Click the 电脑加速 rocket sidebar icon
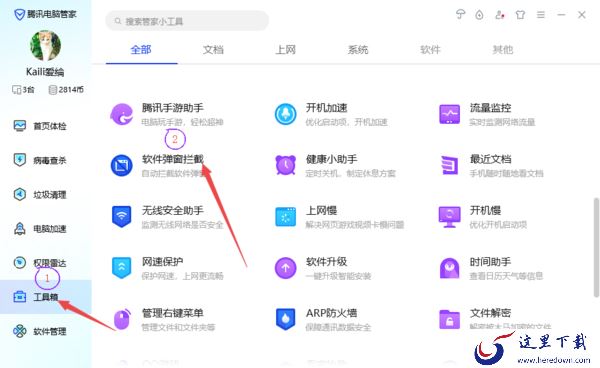This screenshot has width=600, height=368. tap(20, 228)
